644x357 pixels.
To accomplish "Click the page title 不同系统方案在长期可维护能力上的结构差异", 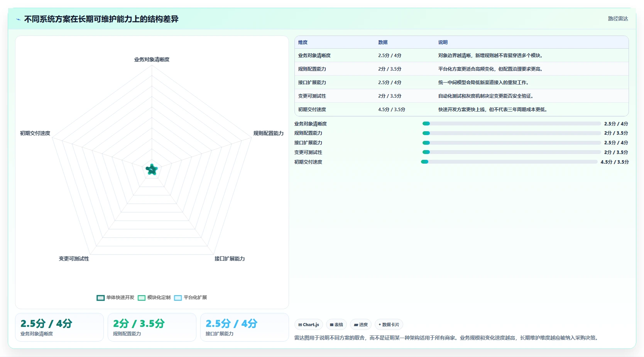I will (101, 19).
